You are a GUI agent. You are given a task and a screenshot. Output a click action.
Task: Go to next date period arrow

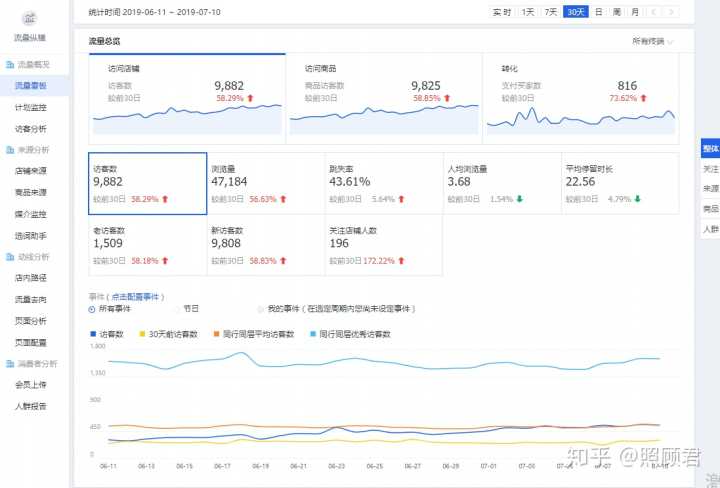point(672,11)
